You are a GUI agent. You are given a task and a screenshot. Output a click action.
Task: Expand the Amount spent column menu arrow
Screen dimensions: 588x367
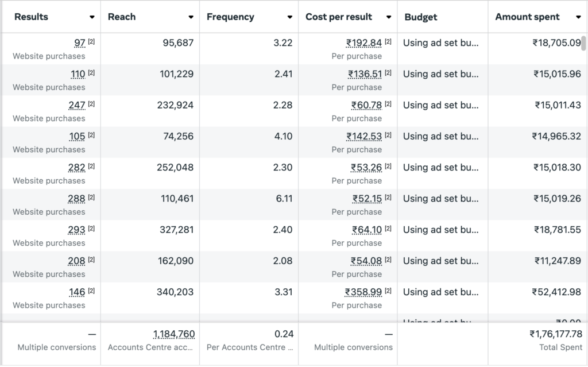pyautogui.click(x=578, y=17)
